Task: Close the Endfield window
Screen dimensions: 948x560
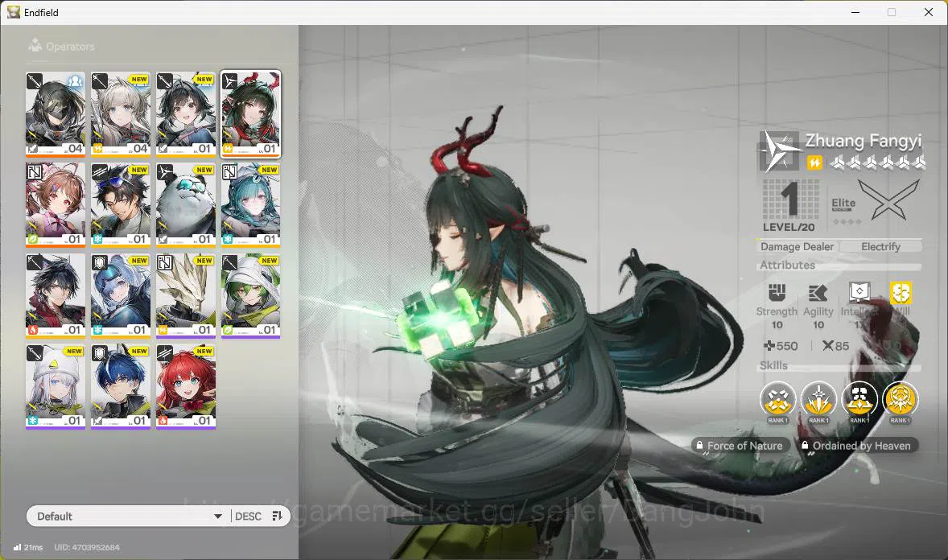Action: click(928, 12)
